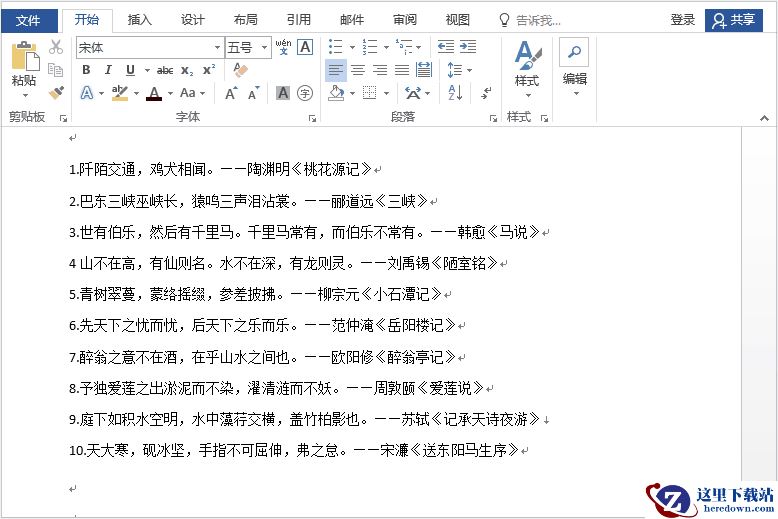Image resolution: width=778 pixels, height=519 pixels.
Task: Select the Format Painter brush
Action: (x=56, y=92)
